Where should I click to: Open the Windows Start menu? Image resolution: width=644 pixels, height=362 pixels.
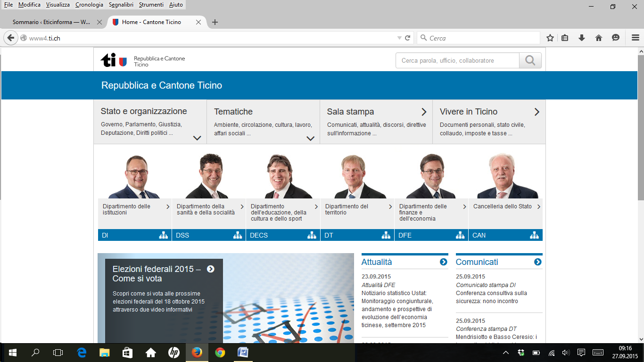tap(13, 353)
